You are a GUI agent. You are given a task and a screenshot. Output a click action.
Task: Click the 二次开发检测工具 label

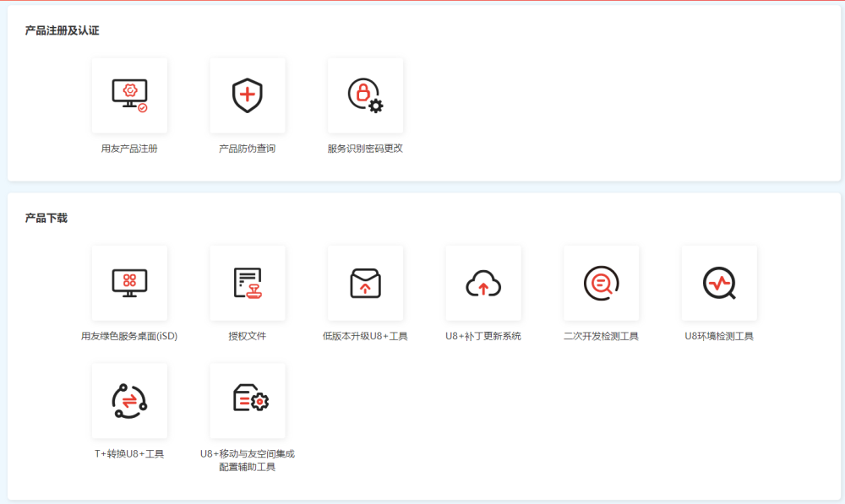click(x=602, y=336)
